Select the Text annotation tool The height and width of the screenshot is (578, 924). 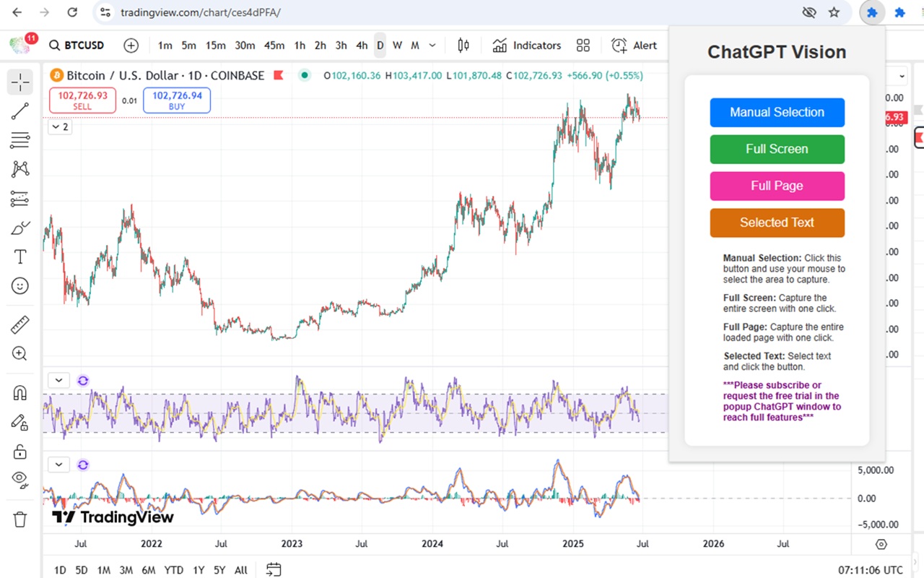[19, 256]
